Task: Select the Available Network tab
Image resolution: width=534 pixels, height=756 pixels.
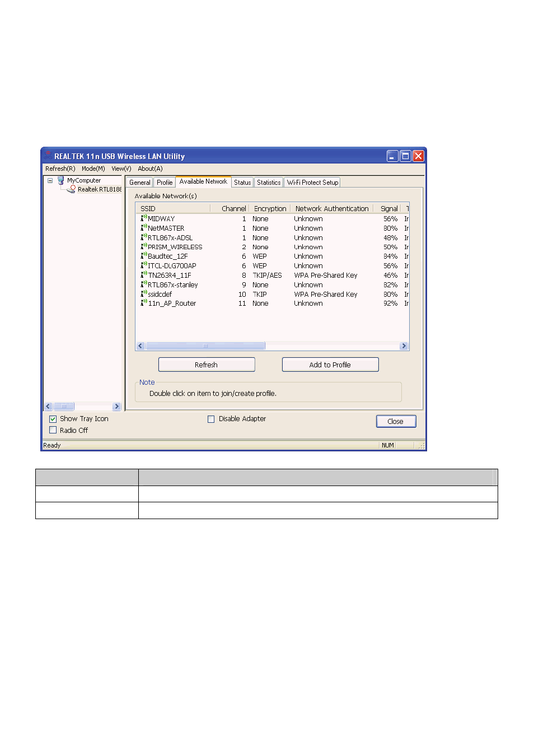Action: click(203, 181)
